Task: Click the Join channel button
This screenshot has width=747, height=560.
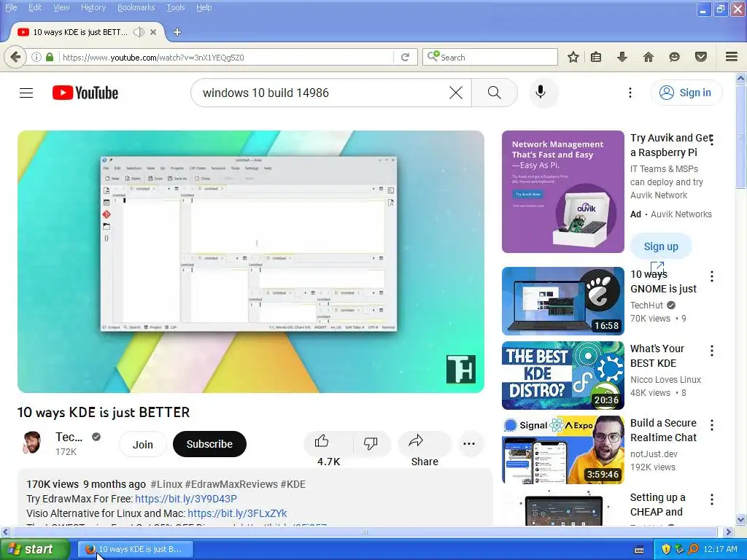Action: click(x=142, y=444)
